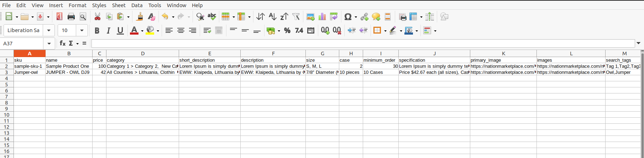Insert a special character with the Omega icon
The height and width of the screenshot is (158, 644).
tap(348, 17)
